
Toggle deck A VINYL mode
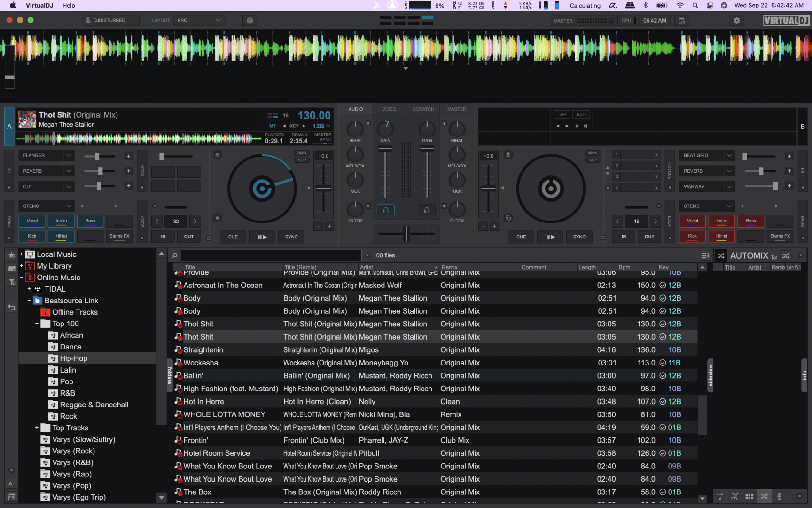pyautogui.click(x=302, y=153)
